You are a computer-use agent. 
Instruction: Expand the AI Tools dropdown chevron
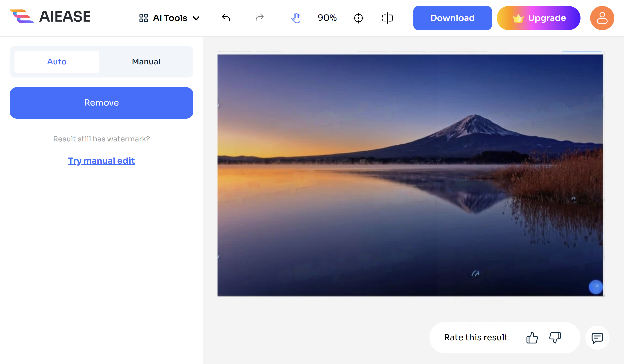pos(196,18)
